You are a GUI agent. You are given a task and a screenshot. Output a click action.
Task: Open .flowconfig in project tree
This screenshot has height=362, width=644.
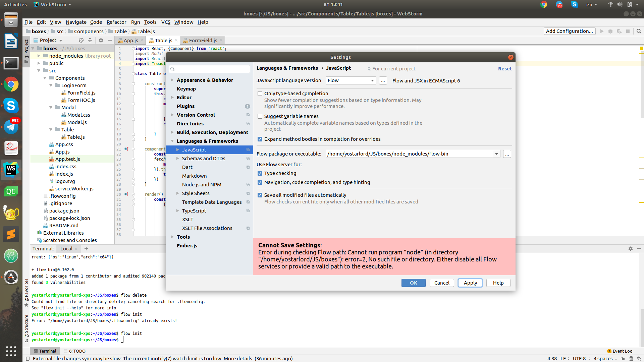click(62, 196)
